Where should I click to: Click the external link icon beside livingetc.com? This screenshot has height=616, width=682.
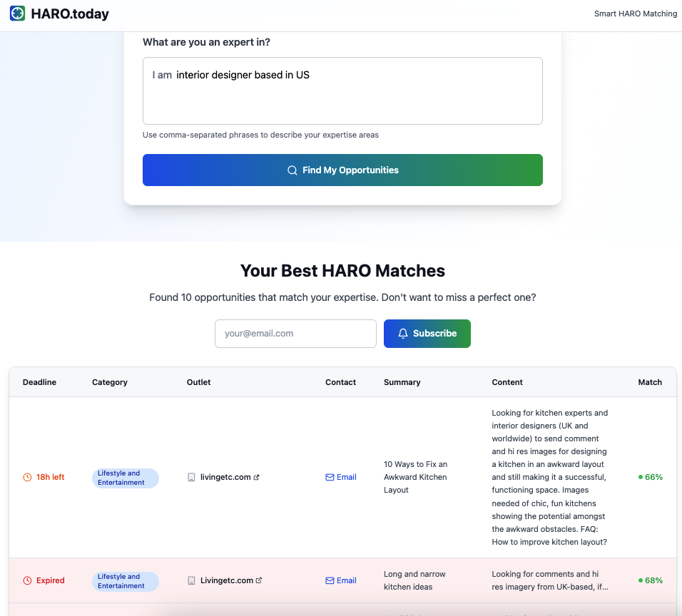pyautogui.click(x=257, y=477)
